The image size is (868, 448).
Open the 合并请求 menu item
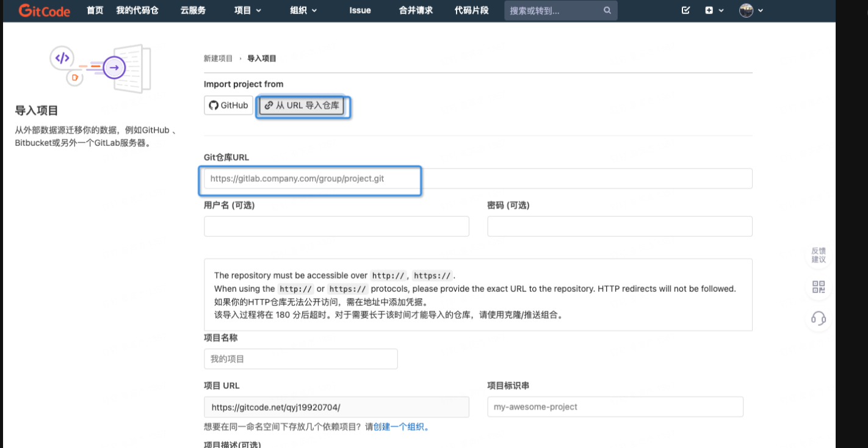click(414, 10)
